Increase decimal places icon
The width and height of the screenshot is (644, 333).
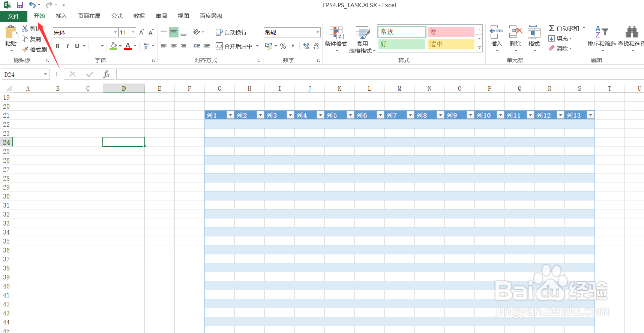coord(306,46)
